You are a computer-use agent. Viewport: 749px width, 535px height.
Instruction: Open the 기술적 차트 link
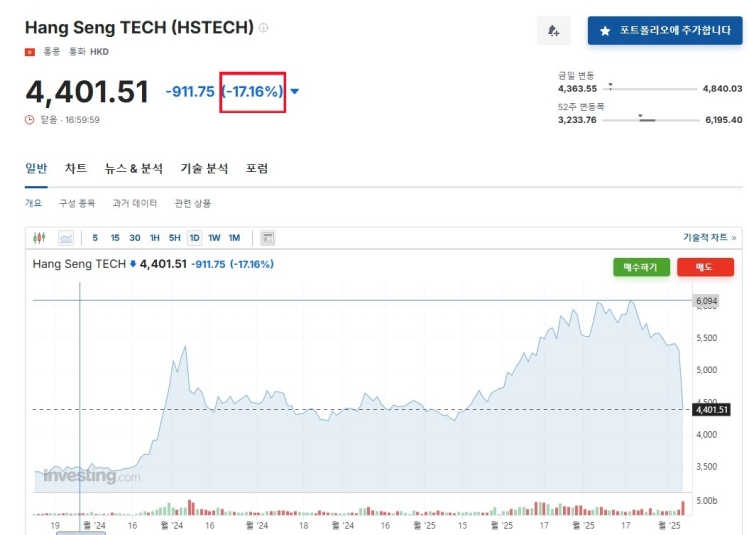709,237
